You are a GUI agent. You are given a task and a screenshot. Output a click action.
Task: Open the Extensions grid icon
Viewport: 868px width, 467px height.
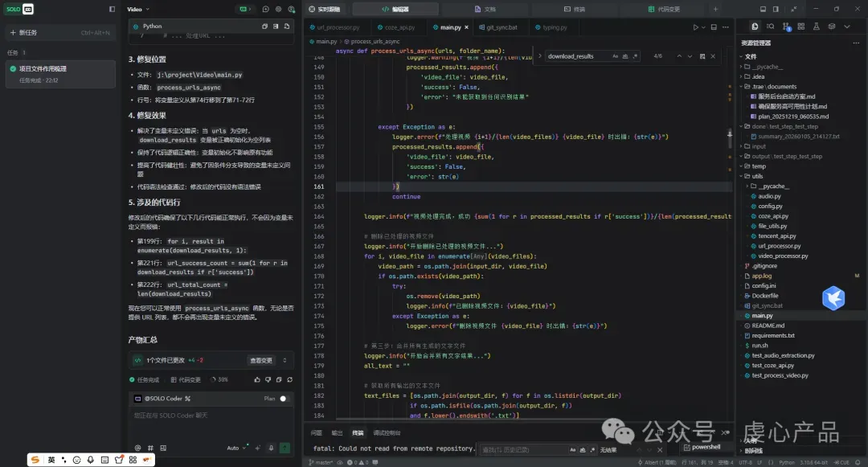coord(801,27)
